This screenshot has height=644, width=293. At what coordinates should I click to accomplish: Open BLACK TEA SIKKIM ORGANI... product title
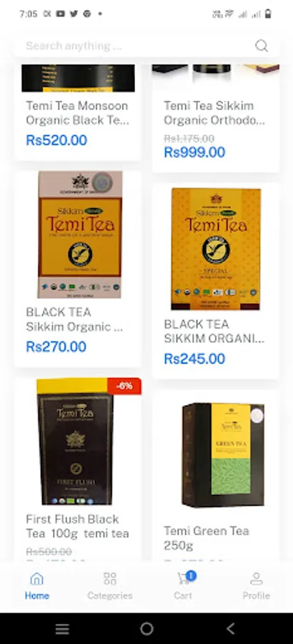[214, 331]
